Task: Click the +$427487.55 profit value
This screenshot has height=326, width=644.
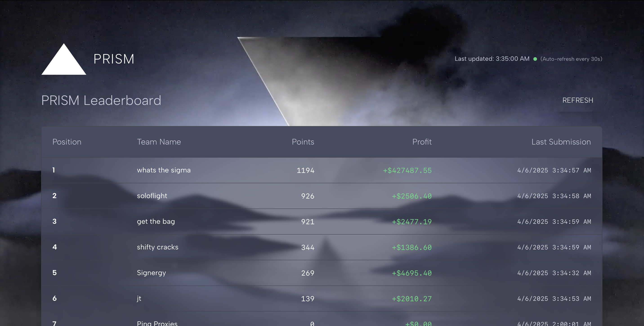Action: point(407,170)
